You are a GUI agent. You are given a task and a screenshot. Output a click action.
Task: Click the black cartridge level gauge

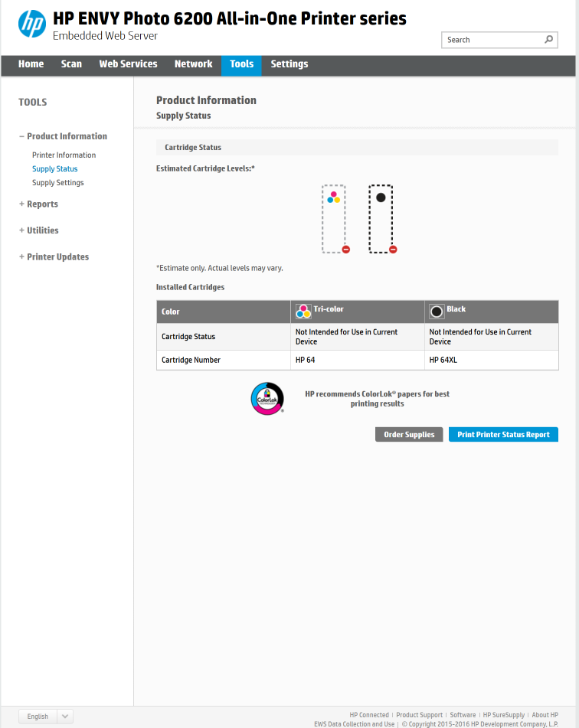(381, 219)
